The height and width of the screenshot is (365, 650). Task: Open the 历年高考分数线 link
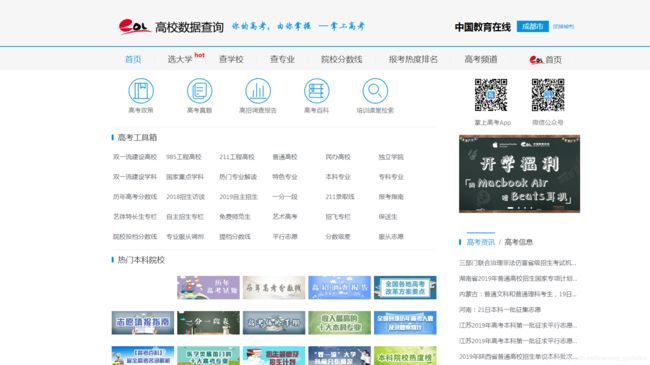click(135, 197)
